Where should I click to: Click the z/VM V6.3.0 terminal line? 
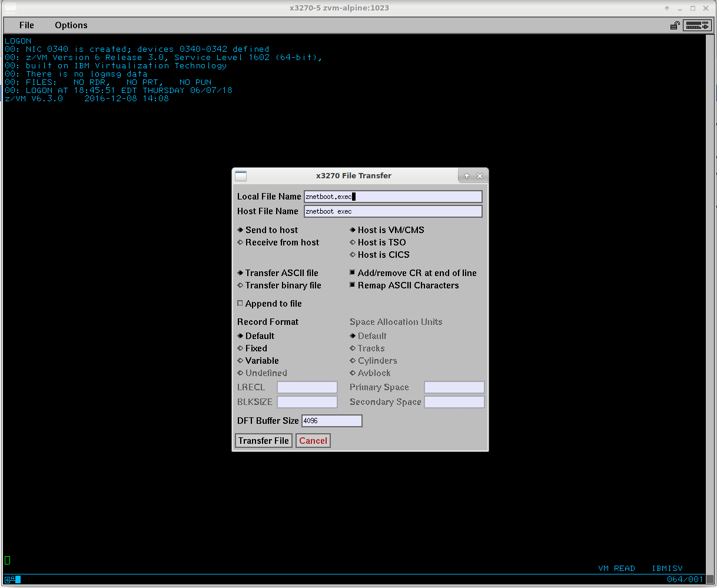tap(87, 99)
